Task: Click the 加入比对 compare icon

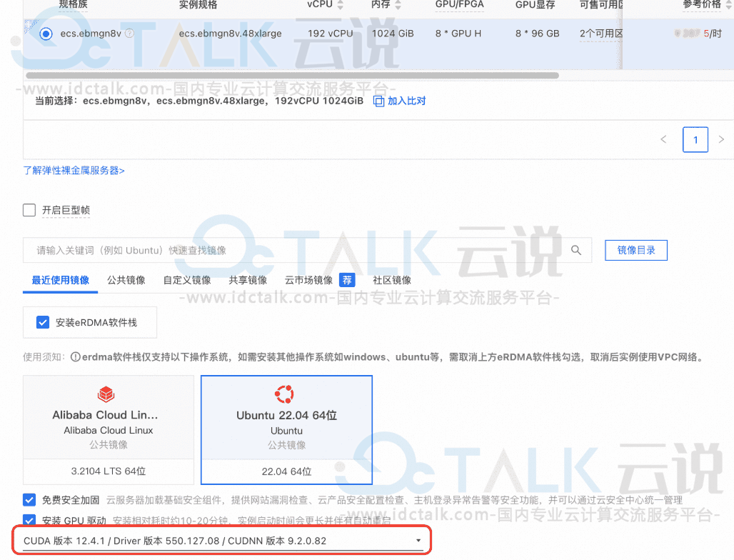Action: pos(378,101)
